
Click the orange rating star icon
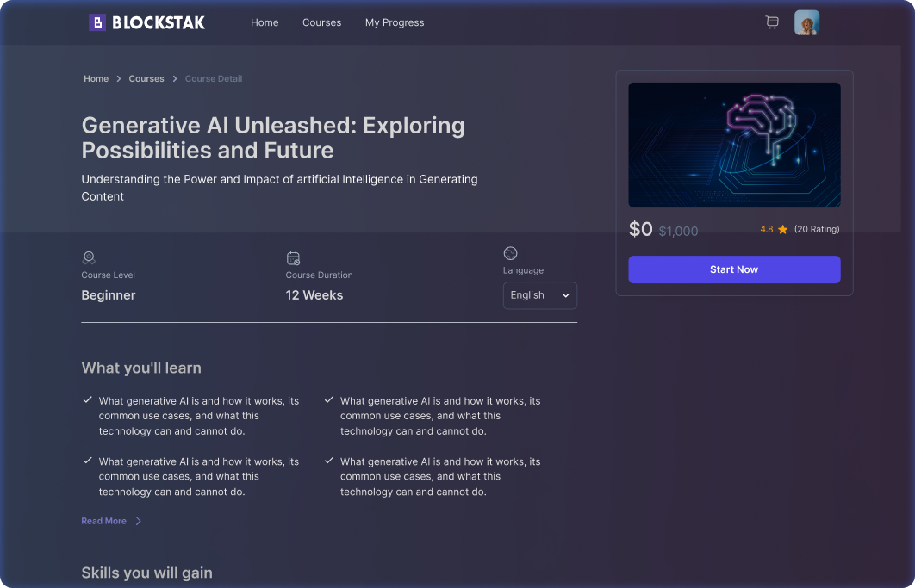(x=782, y=230)
